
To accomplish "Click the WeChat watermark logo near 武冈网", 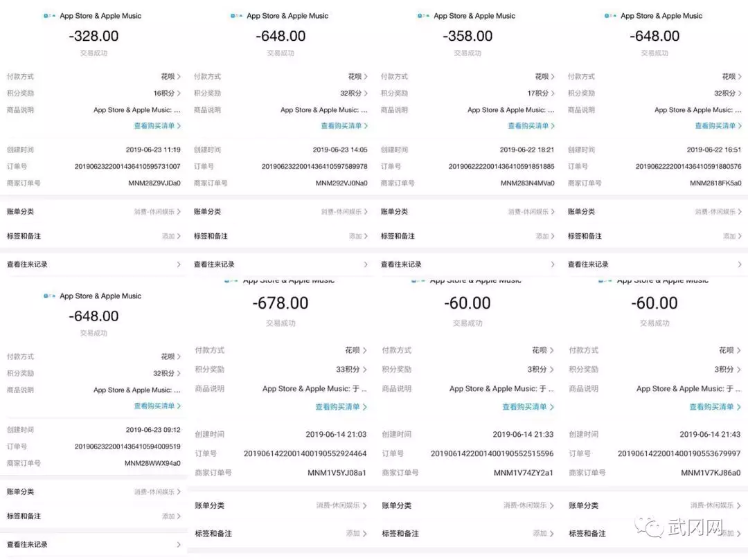I will click(649, 526).
